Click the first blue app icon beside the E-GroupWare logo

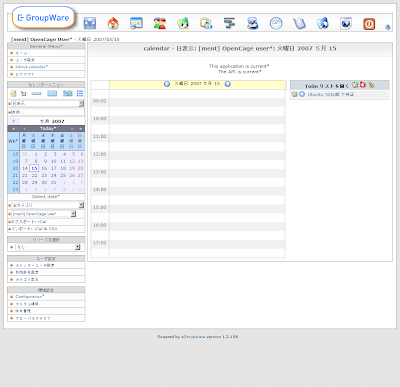point(90,23)
